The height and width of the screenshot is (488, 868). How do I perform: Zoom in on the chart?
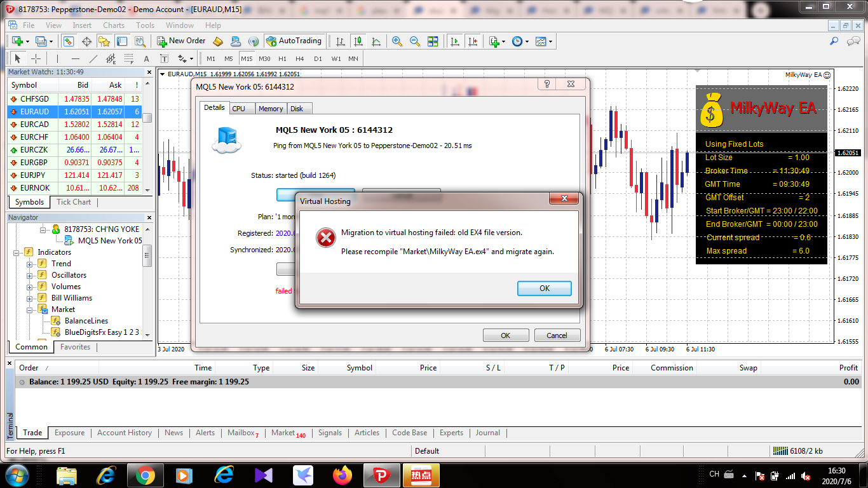[x=397, y=41]
